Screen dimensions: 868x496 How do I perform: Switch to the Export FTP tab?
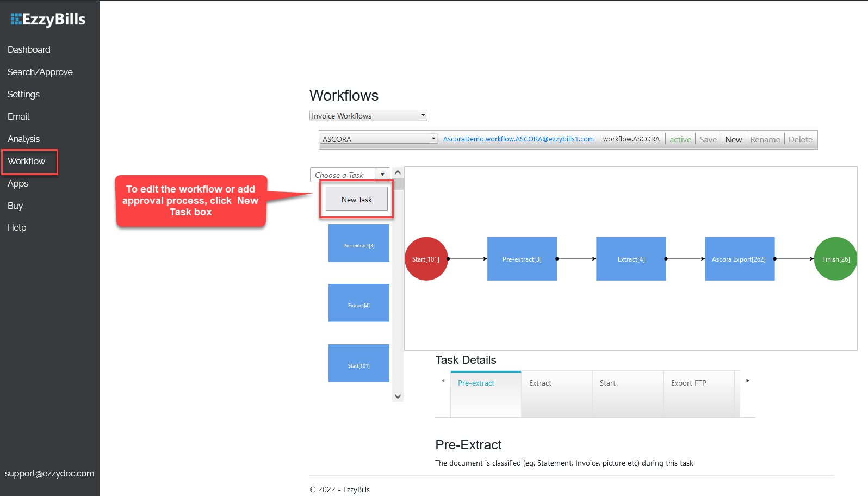(689, 383)
